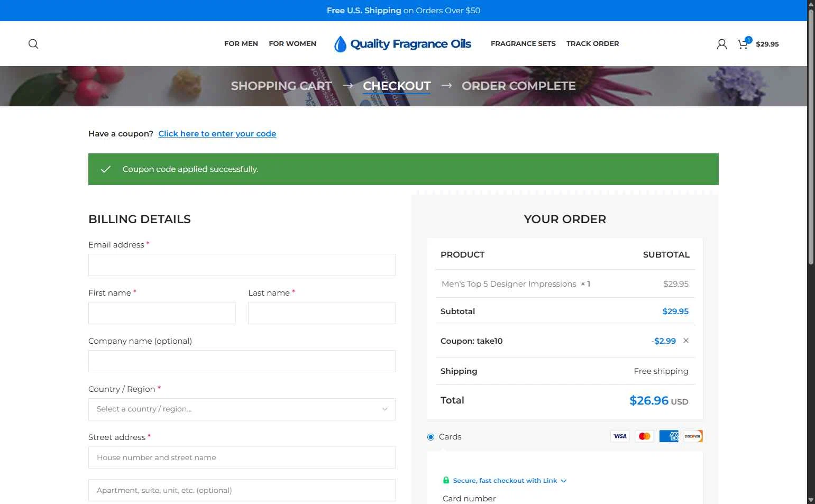Image resolution: width=815 pixels, height=504 pixels.
Task: Click the Free shipping text
Action: [661, 371]
